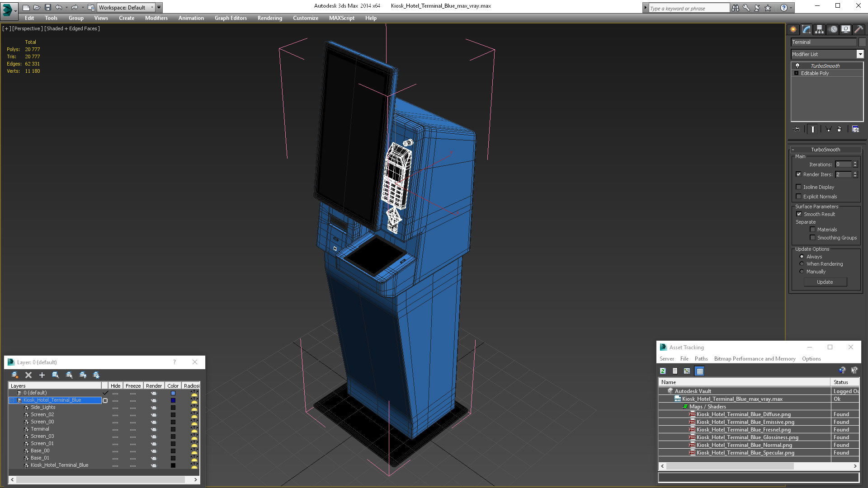Image resolution: width=868 pixels, height=488 pixels.
Task: Click the Pin Stack icon
Action: [x=797, y=129]
